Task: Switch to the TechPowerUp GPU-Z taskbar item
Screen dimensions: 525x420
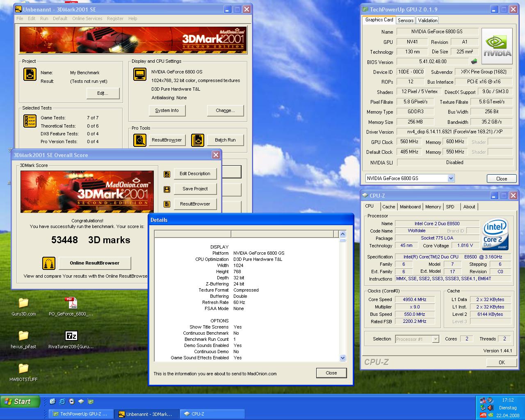Action: click(x=80, y=414)
